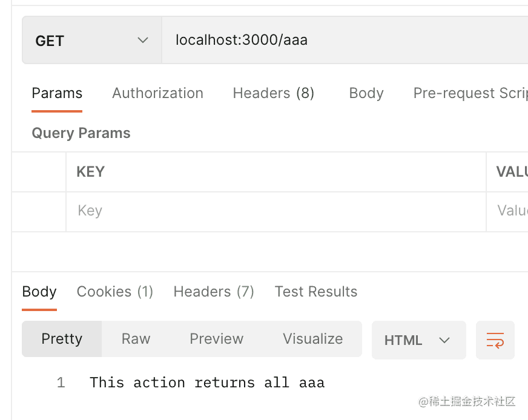
Task: Toggle the word wrap icon
Action: (495, 340)
